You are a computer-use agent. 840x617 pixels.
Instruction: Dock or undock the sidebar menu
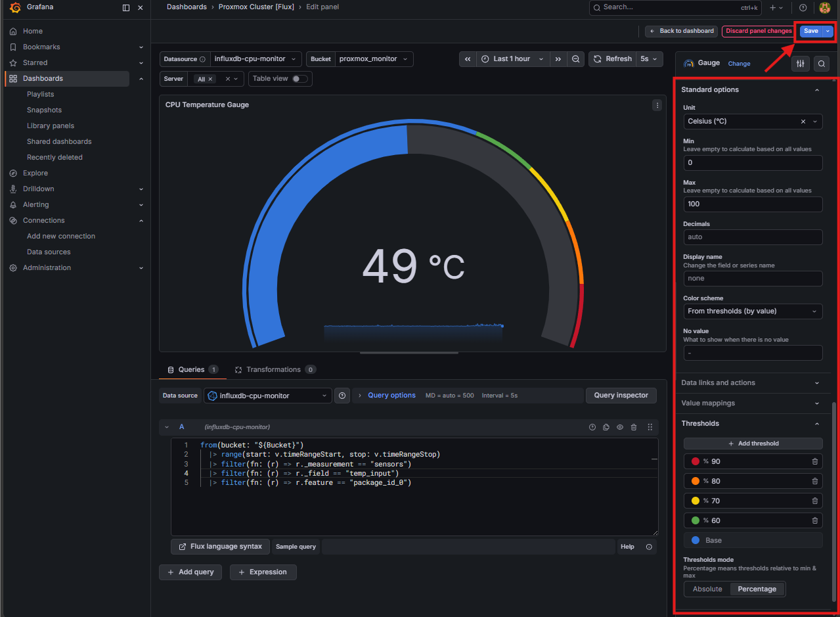click(x=126, y=8)
